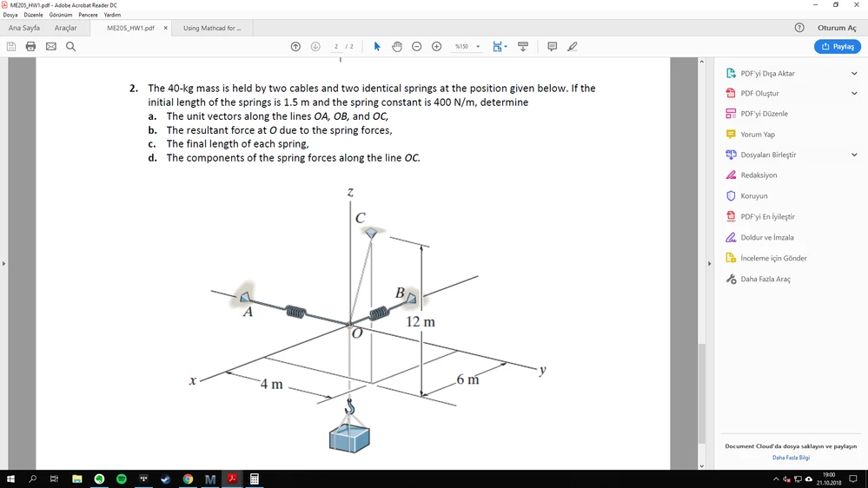Image resolution: width=868 pixels, height=488 pixels.
Task: Select the highlight pen tool
Action: [x=573, y=47]
